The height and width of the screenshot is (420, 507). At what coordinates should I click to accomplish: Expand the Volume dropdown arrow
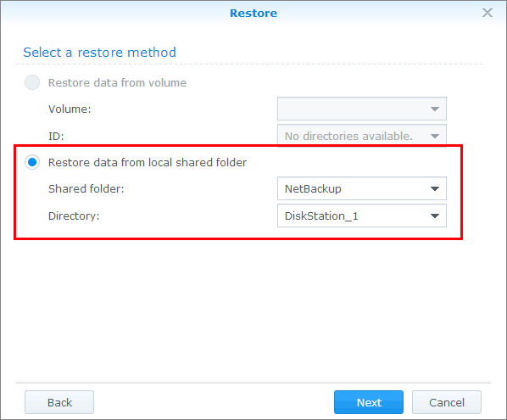click(435, 109)
